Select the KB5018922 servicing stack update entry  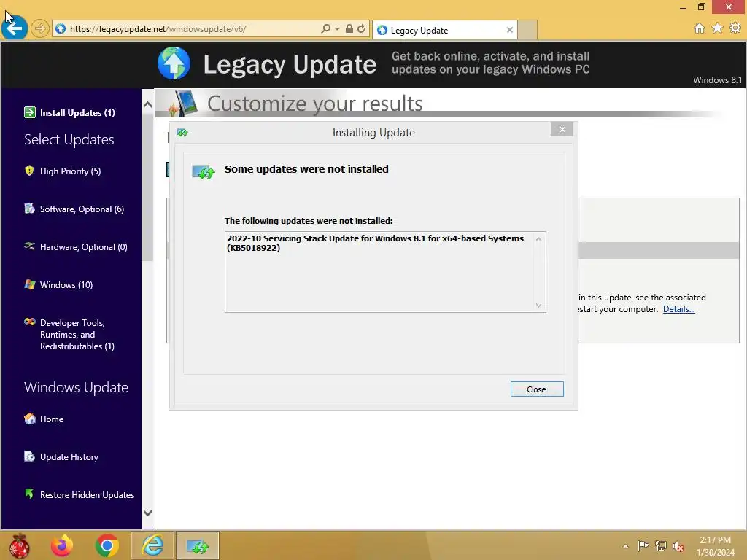pyautogui.click(x=376, y=243)
